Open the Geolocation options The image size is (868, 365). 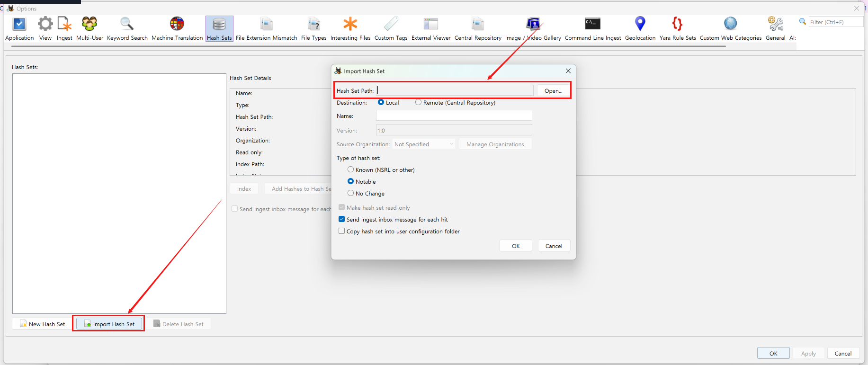tap(640, 29)
